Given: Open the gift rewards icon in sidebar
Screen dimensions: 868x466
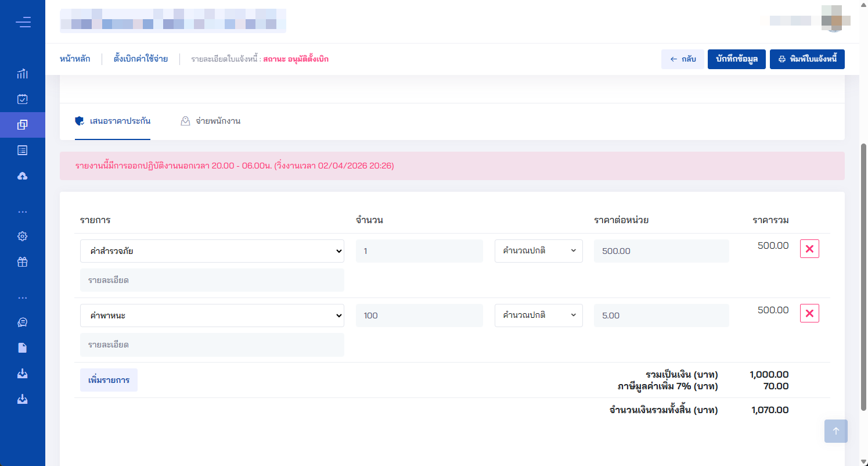Looking at the screenshot, I should 23,262.
